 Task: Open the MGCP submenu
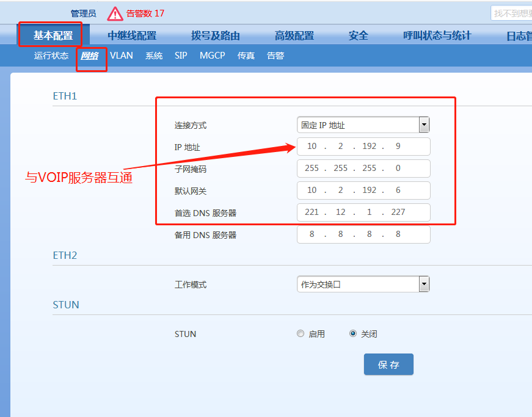[212, 56]
